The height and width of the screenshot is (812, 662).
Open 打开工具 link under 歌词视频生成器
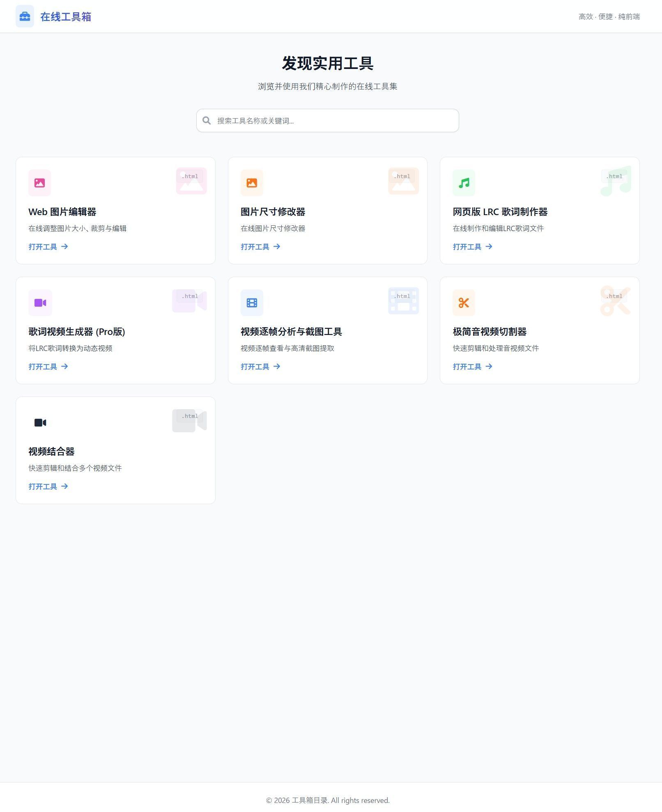click(48, 366)
